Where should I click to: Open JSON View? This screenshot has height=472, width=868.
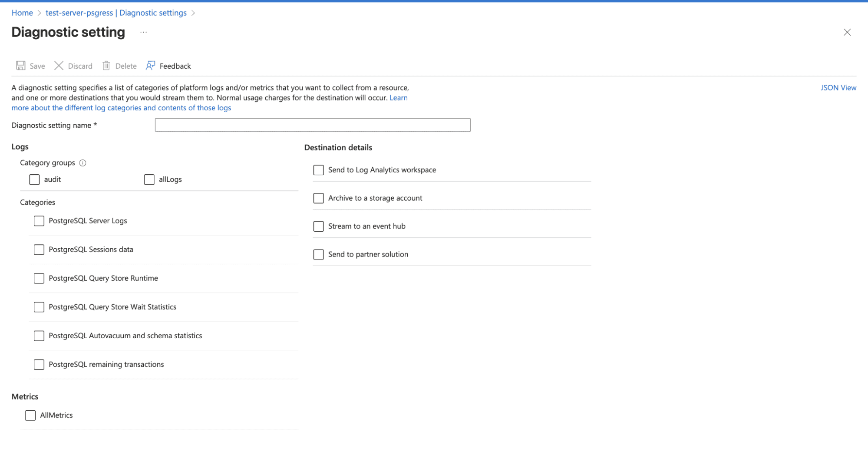tap(838, 87)
